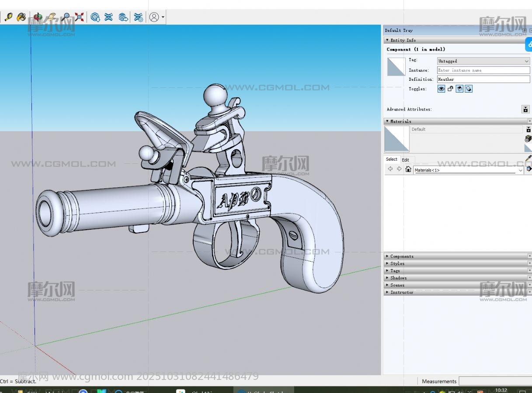The height and width of the screenshot is (393, 532).
Task: Click the Default material preview swatch
Action: [396, 139]
